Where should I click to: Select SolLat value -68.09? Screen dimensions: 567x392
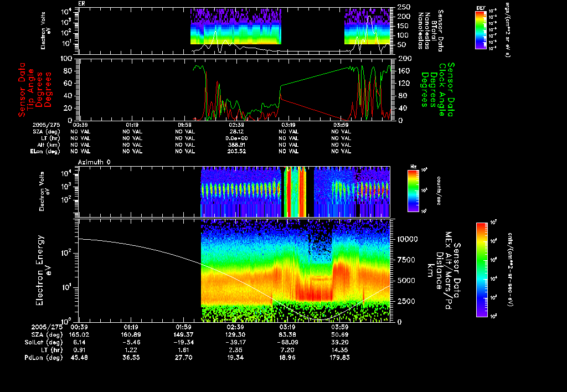[x=287, y=342]
